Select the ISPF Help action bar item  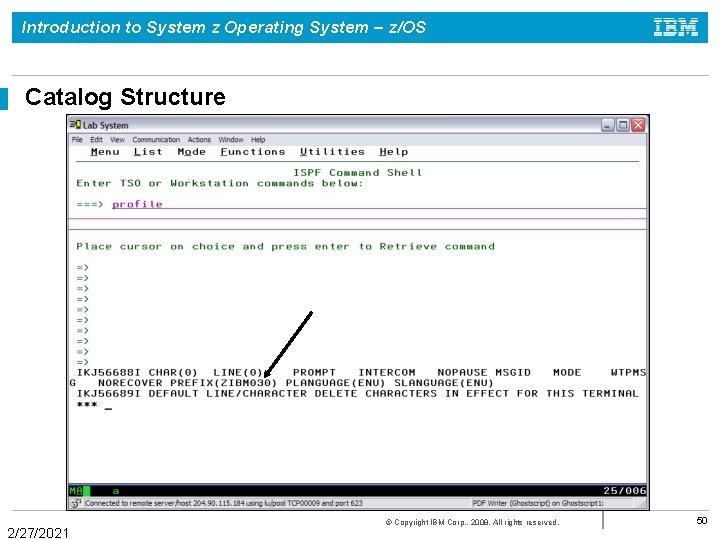[x=394, y=152]
